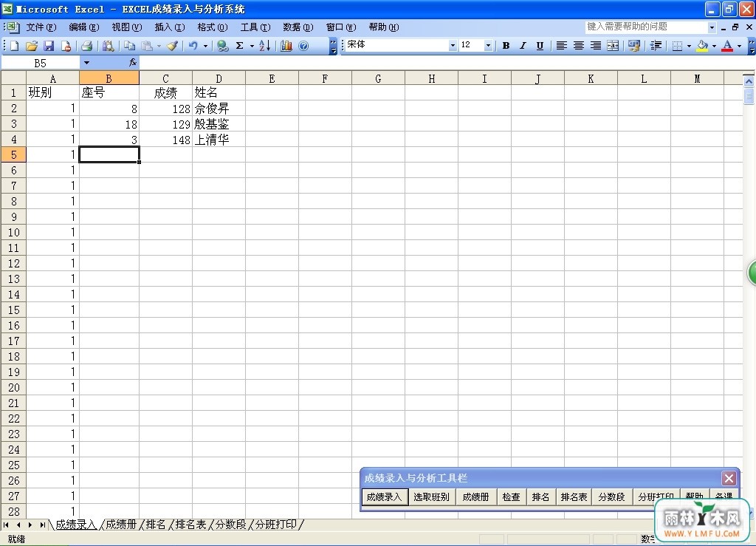The image size is (756, 546).
Task: Click the Excel workbook icon beside 文件 menu
Action: tap(13, 27)
